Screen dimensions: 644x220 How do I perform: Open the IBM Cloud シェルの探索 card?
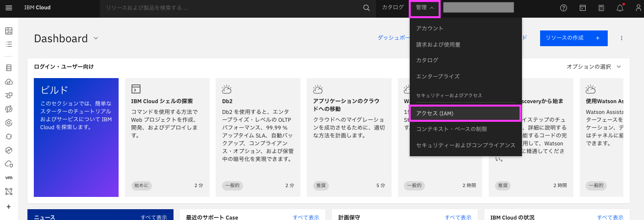168,137
